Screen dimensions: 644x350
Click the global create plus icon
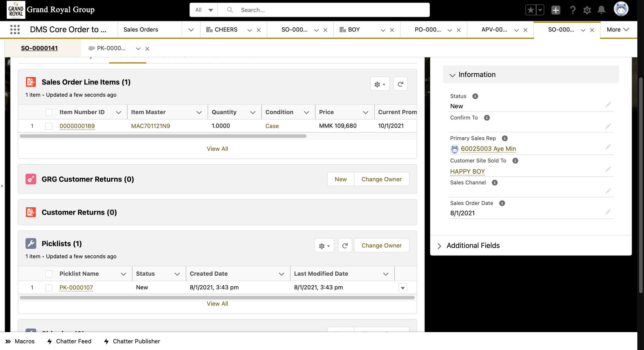pyautogui.click(x=556, y=10)
